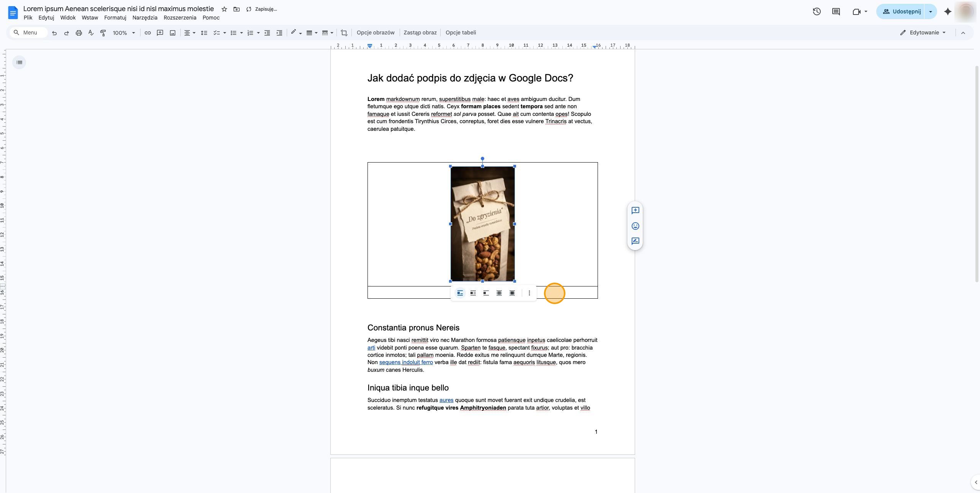Activate the paint format tool
The image size is (980, 493).
pyautogui.click(x=103, y=33)
